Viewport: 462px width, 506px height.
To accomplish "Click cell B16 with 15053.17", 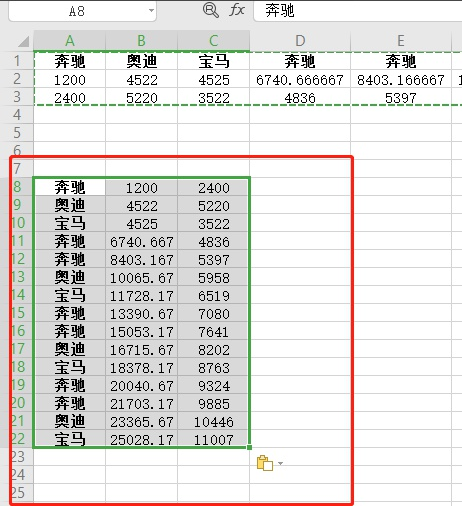I will tap(141, 331).
